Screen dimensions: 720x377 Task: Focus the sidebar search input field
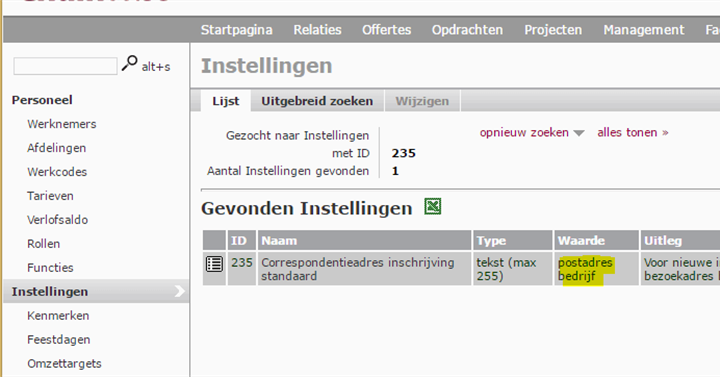tap(65, 66)
